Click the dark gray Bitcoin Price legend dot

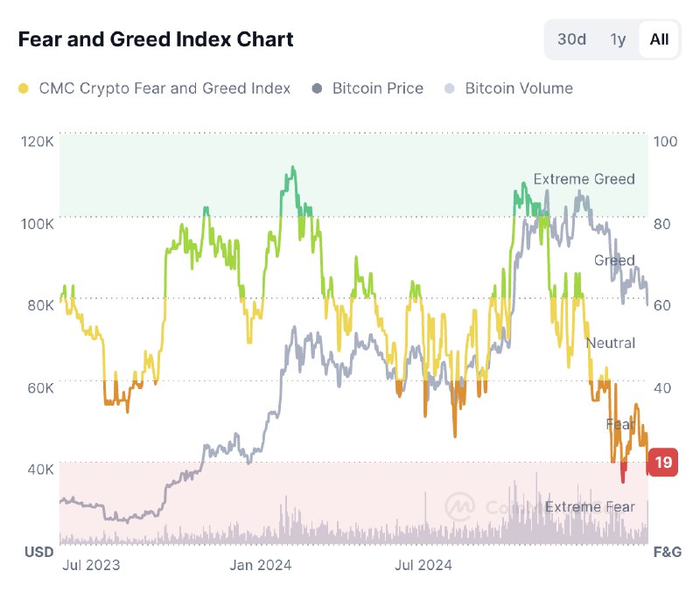(317, 88)
